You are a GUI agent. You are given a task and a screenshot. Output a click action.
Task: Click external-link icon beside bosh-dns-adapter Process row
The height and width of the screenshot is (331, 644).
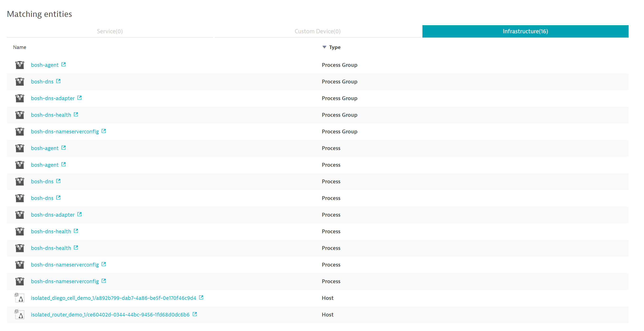click(x=80, y=214)
